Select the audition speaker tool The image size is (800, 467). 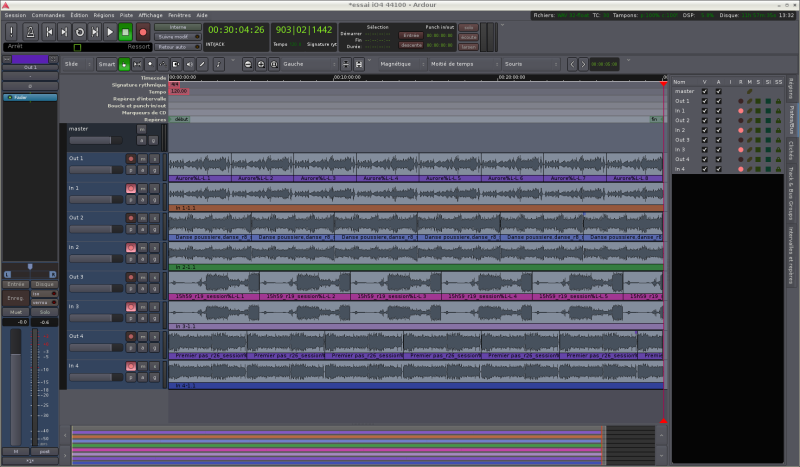188,64
